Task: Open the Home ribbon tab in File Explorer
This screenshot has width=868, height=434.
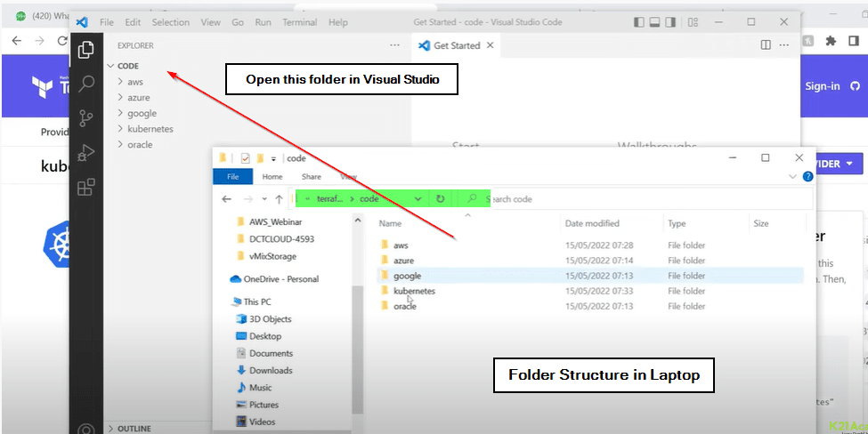Action: [272, 176]
